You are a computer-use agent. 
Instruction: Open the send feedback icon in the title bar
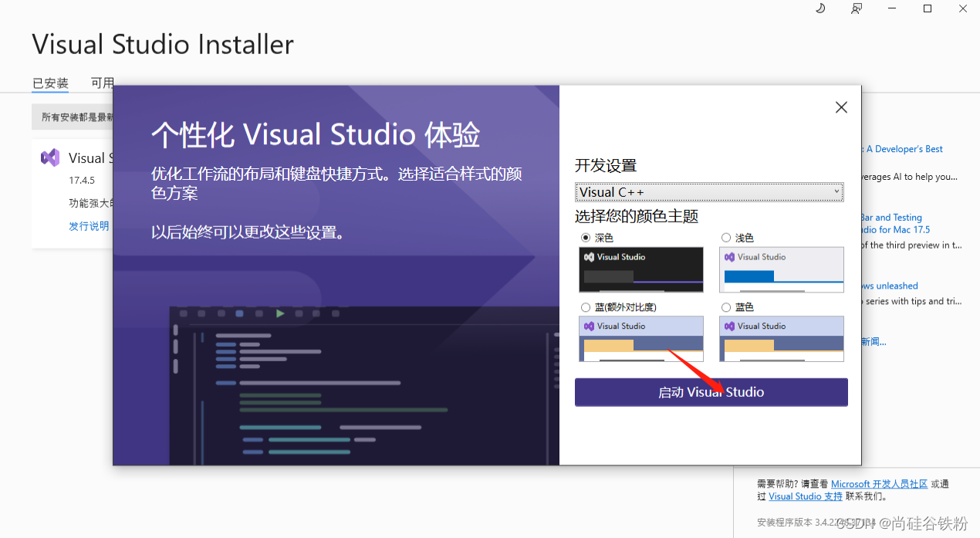(857, 8)
